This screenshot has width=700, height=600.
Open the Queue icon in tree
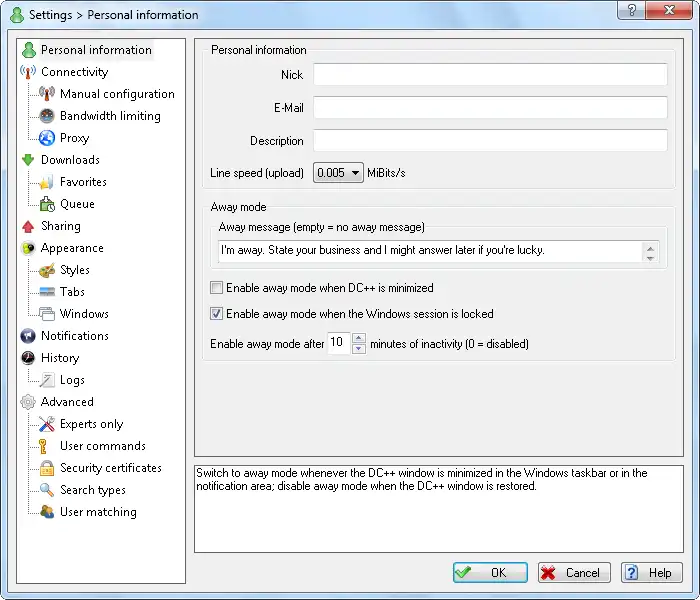pos(47,204)
